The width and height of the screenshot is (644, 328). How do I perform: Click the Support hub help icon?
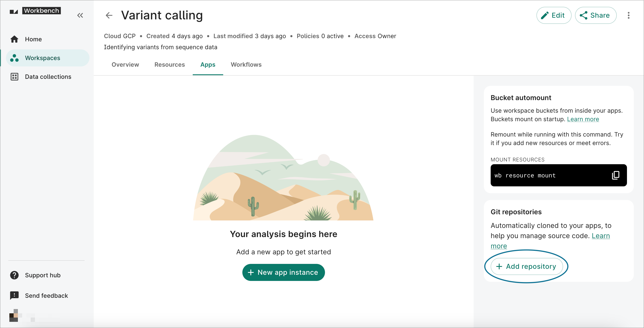pos(15,275)
